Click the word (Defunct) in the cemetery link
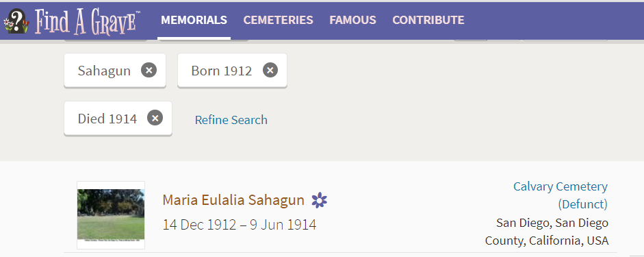Screen dimensions: 644x257 pyautogui.click(x=582, y=204)
